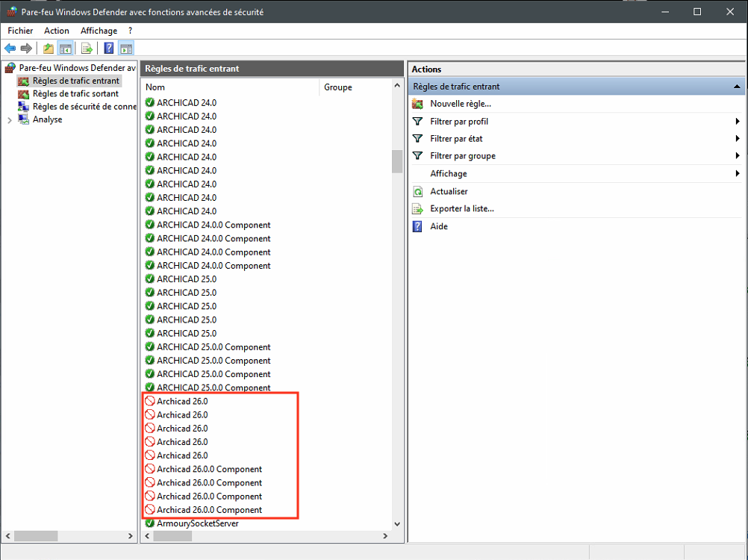
Task: Click Nouvelle règle... action
Action: (x=461, y=104)
